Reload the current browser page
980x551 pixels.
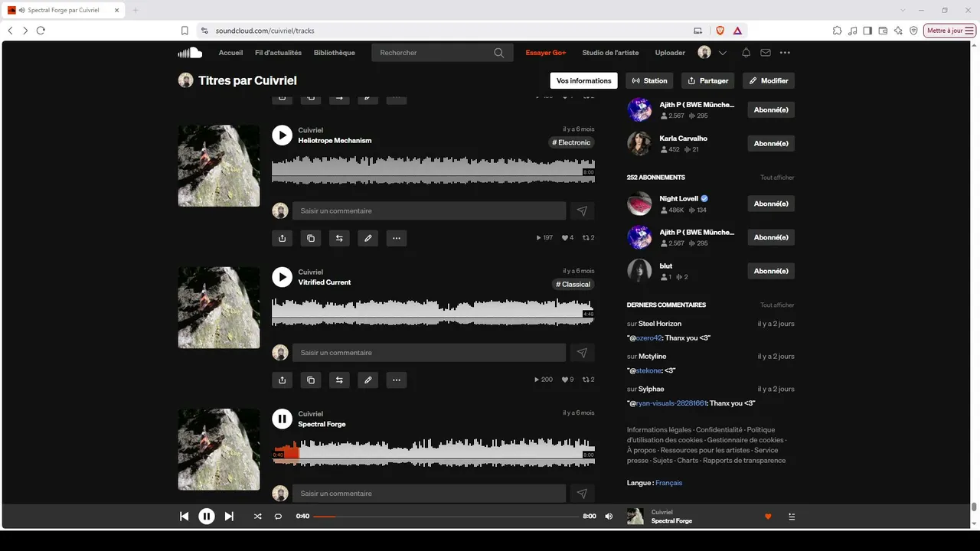tap(41, 31)
